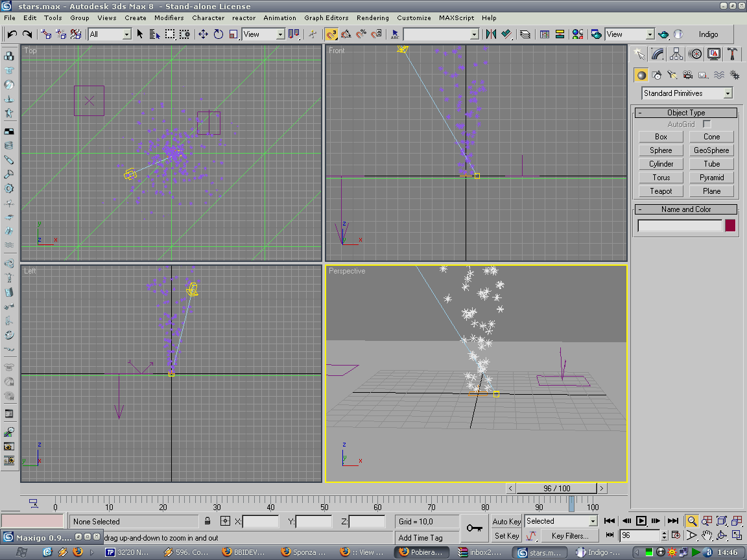The height and width of the screenshot is (560, 747).
Task: Click the Rotate tool in main toolbar
Action: pyautogui.click(x=219, y=34)
